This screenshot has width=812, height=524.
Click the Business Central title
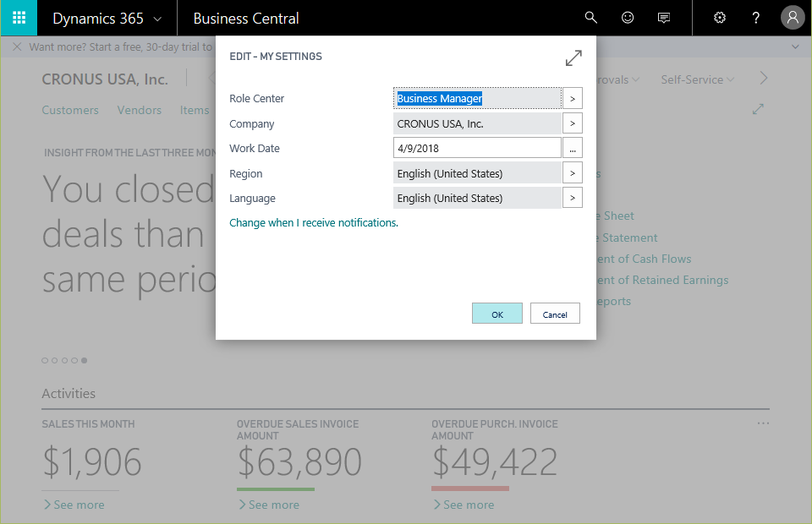246,19
